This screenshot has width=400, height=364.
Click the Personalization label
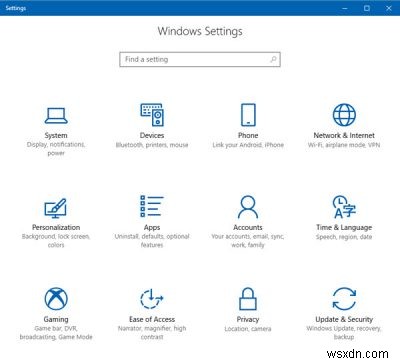pyautogui.click(x=56, y=227)
